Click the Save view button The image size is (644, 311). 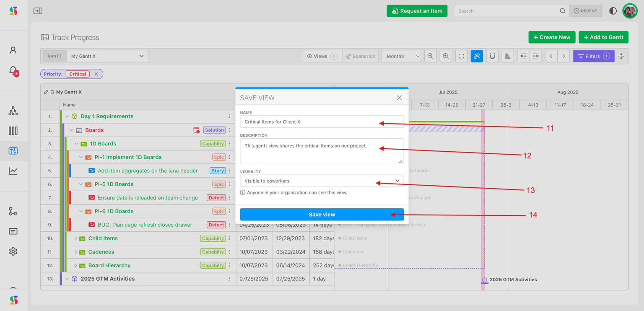(x=322, y=215)
